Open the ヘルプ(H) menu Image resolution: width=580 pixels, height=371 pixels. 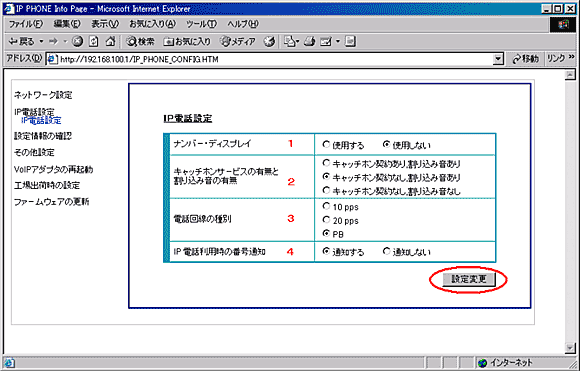pos(243,24)
